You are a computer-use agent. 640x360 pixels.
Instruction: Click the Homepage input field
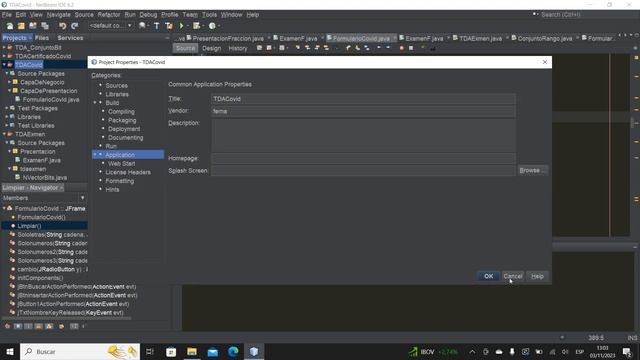(x=363, y=158)
